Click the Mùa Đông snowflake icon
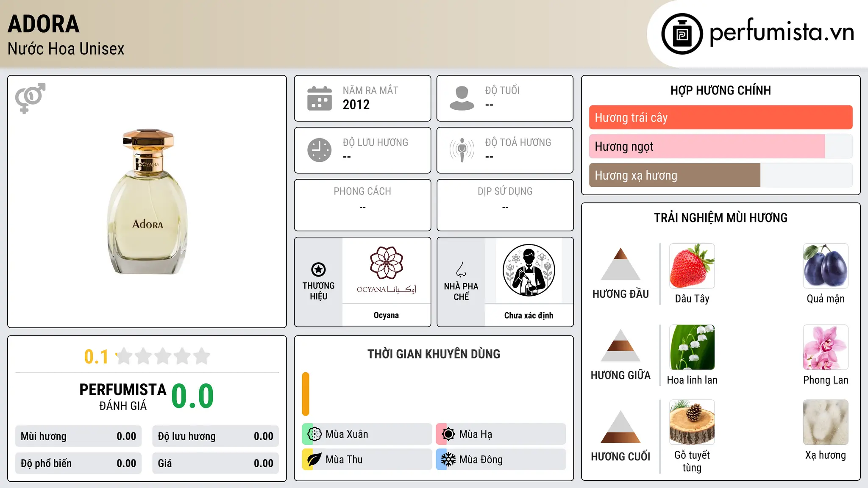868x488 pixels. tap(448, 460)
